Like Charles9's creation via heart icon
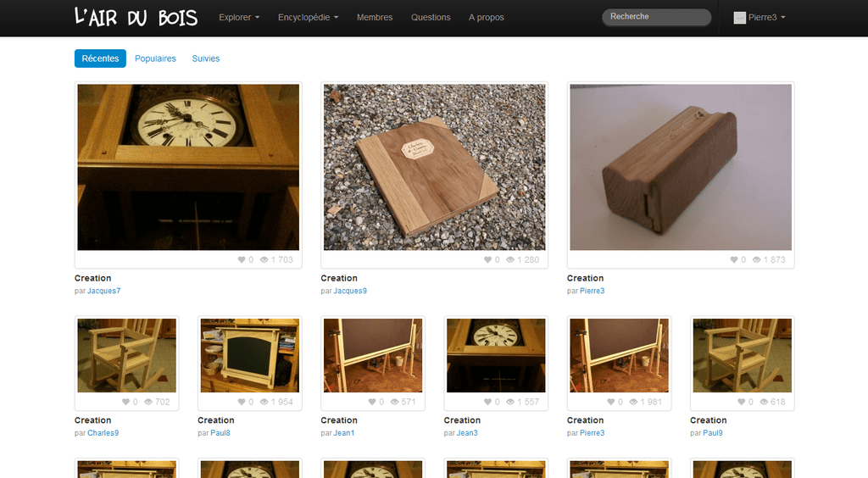The width and height of the screenshot is (868, 478). click(x=125, y=402)
